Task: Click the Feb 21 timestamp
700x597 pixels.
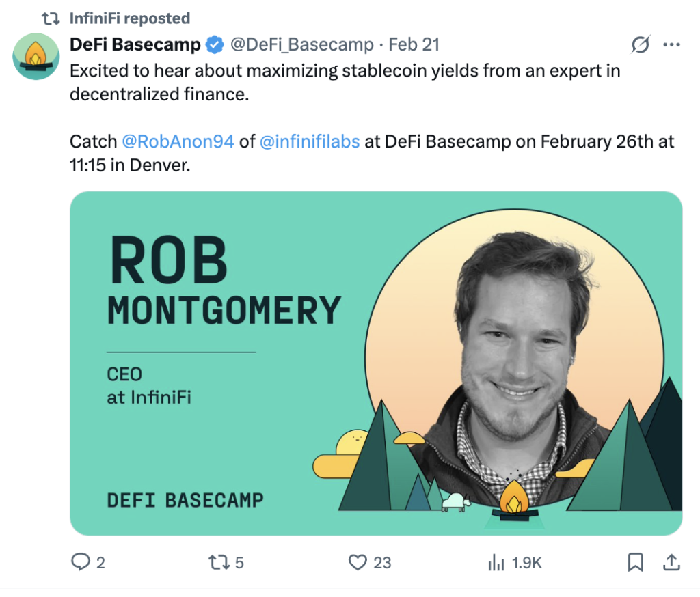Action: (414, 44)
